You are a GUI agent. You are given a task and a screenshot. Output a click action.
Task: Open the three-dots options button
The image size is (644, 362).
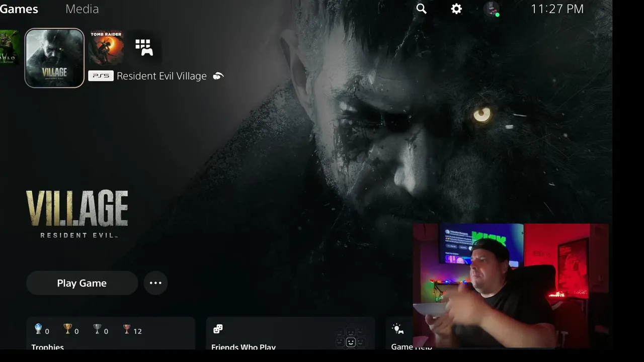click(x=155, y=283)
